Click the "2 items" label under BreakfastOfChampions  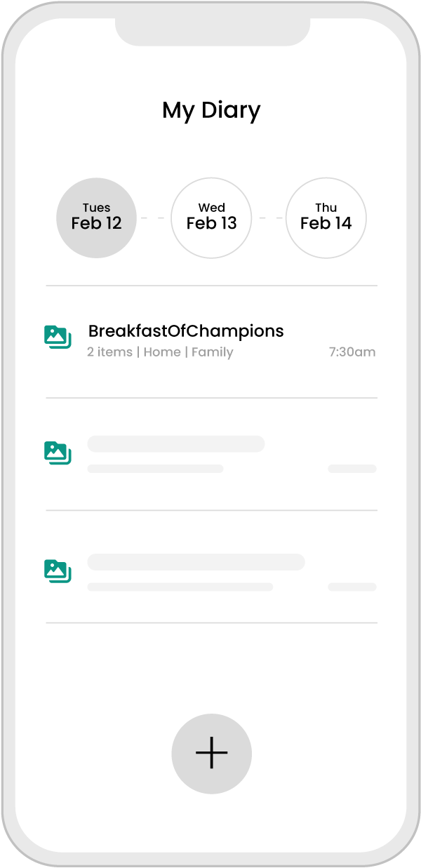109,352
